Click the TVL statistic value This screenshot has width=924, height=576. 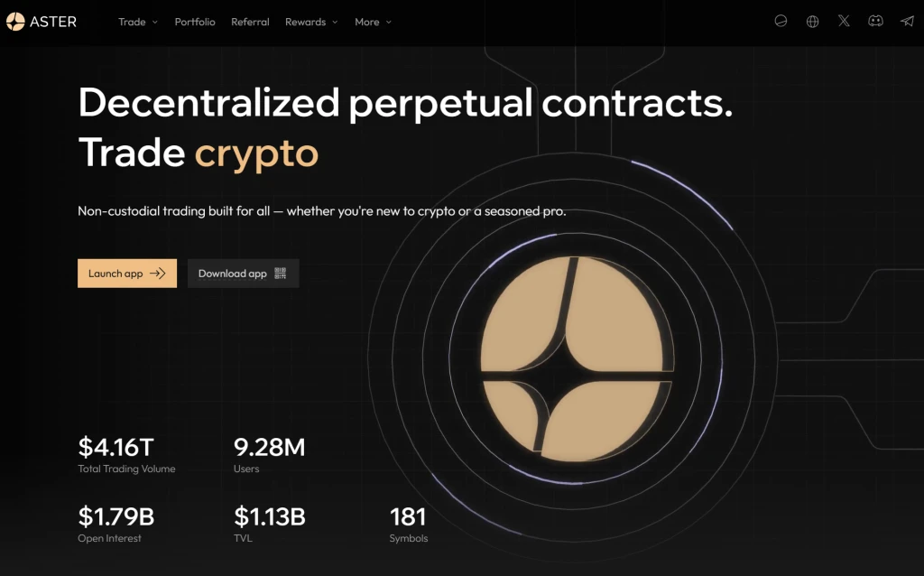[x=270, y=517]
